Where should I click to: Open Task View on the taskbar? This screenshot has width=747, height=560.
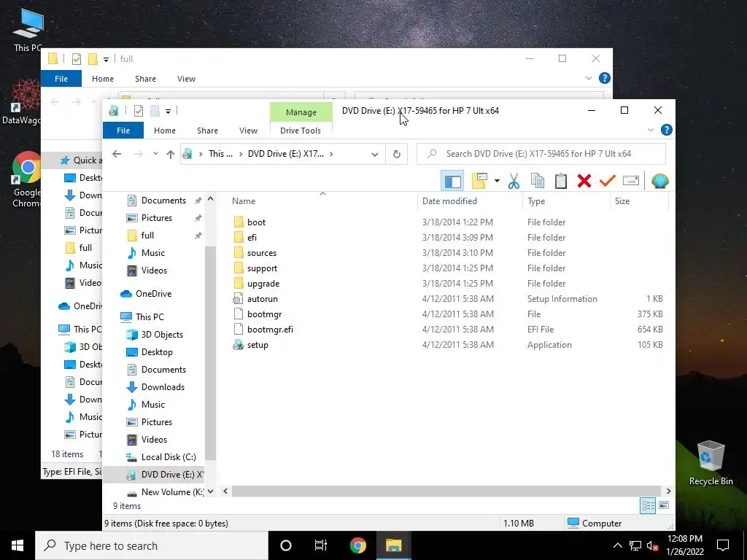321,545
